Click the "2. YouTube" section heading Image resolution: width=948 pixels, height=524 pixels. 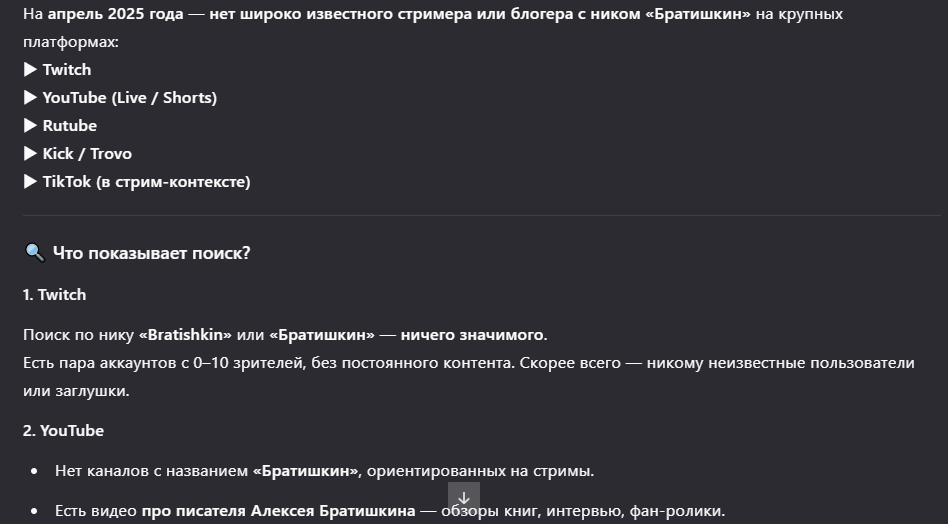[x=63, y=431]
